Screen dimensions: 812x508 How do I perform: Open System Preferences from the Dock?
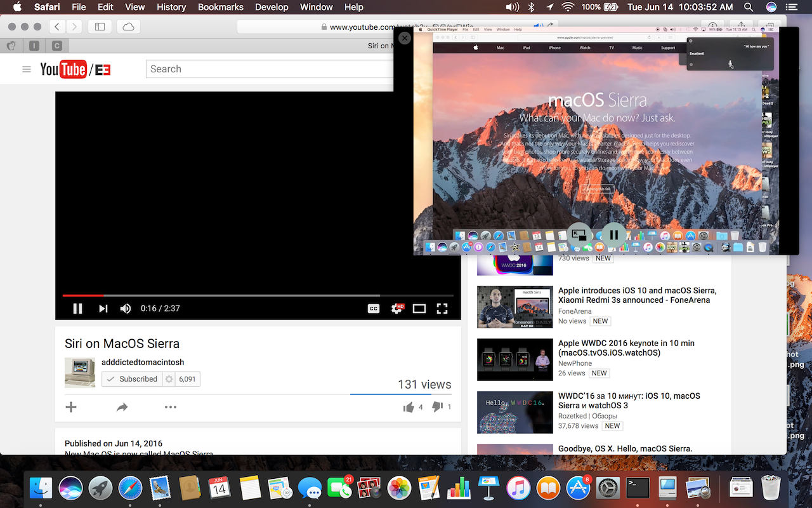click(x=608, y=488)
